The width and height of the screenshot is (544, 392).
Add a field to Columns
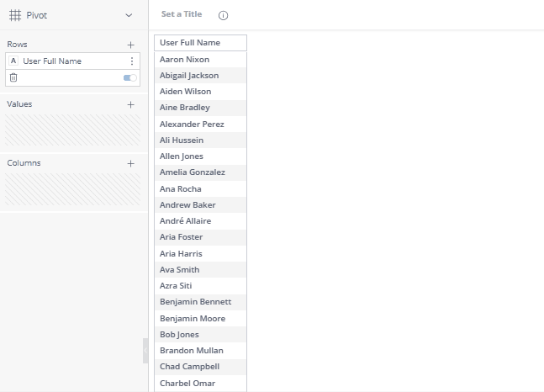130,163
